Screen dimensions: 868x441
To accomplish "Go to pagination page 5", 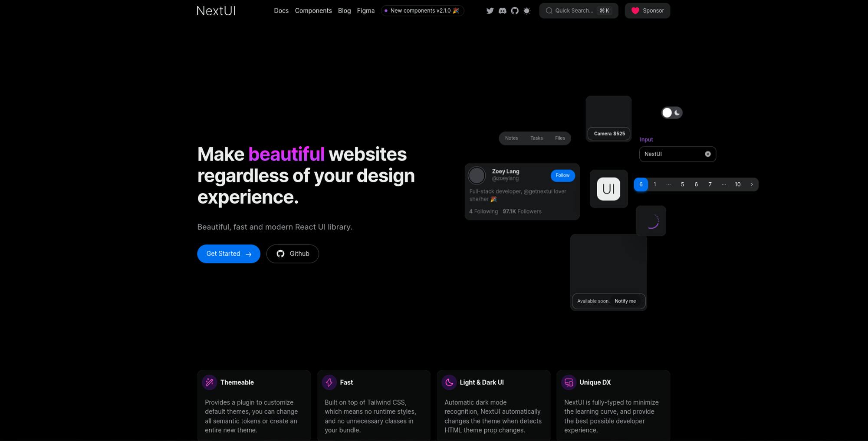I will point(682,184).
